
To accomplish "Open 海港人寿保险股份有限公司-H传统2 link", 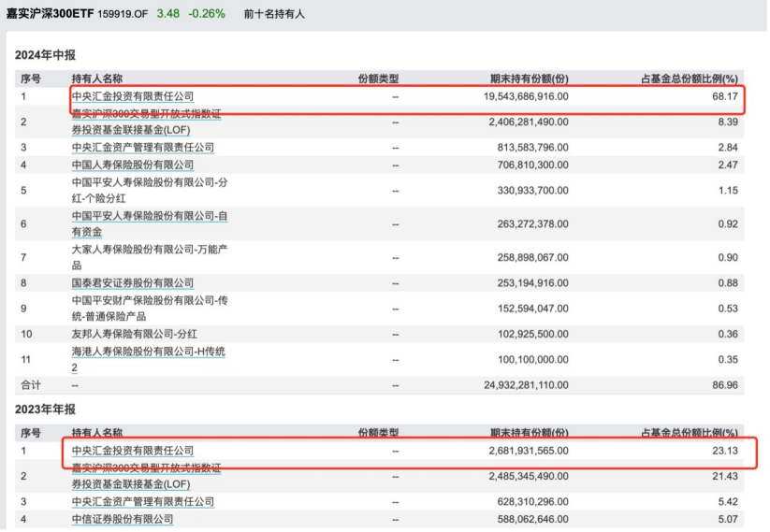I will pyautogui.click(x=149, y=359).
